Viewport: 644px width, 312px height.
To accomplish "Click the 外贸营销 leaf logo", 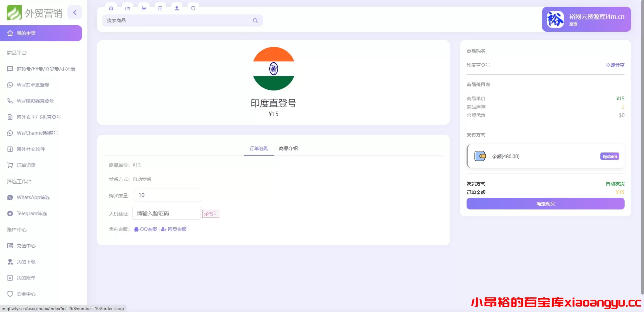I will (x=15, y=13).
